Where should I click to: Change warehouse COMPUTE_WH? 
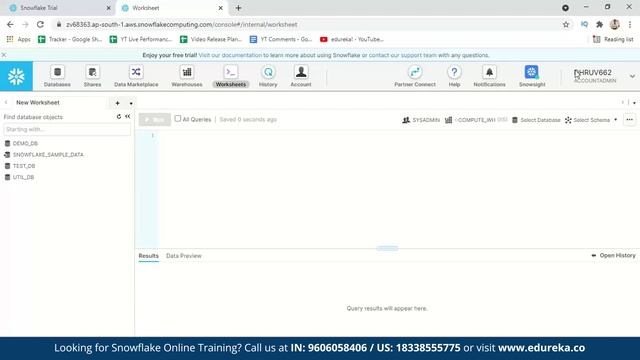point(476,120)
